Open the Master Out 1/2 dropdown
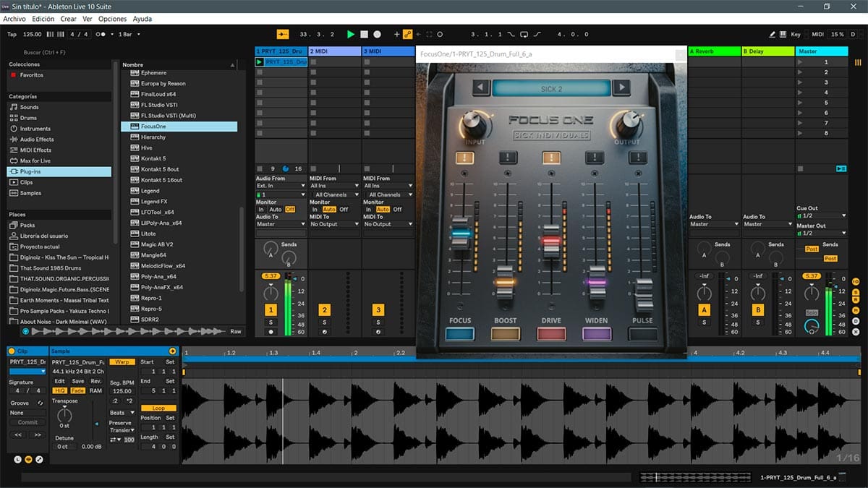868x488 pixels. [821, 233]
